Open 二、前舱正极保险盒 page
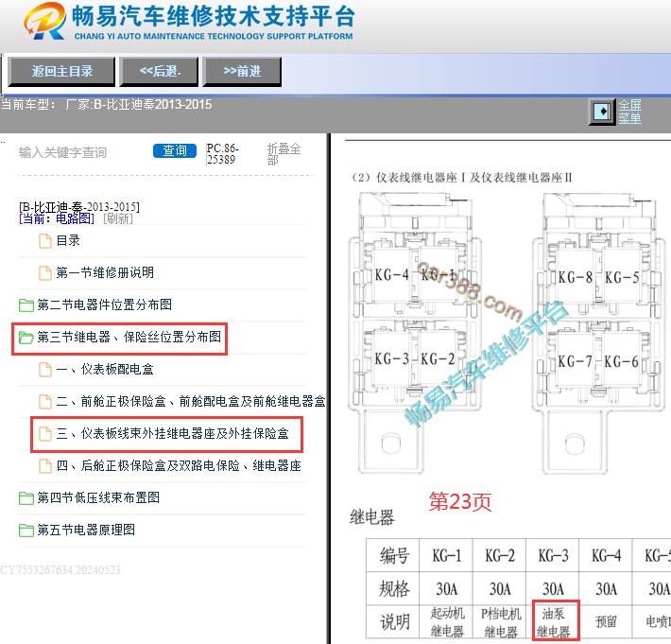 (191, 401)
